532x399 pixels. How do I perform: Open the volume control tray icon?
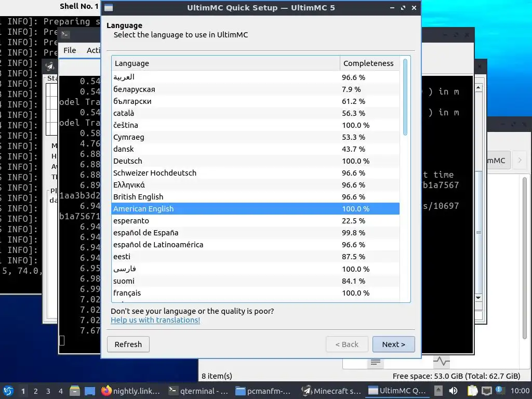point(453,391)
